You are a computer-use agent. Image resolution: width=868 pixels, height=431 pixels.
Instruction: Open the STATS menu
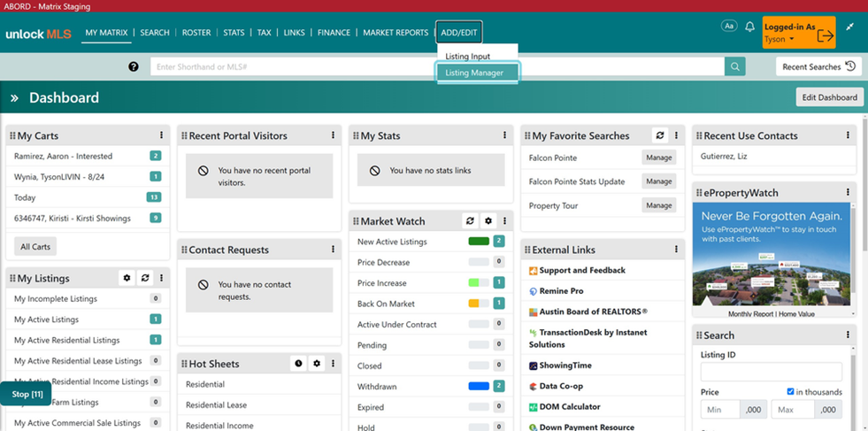[234, 33]
